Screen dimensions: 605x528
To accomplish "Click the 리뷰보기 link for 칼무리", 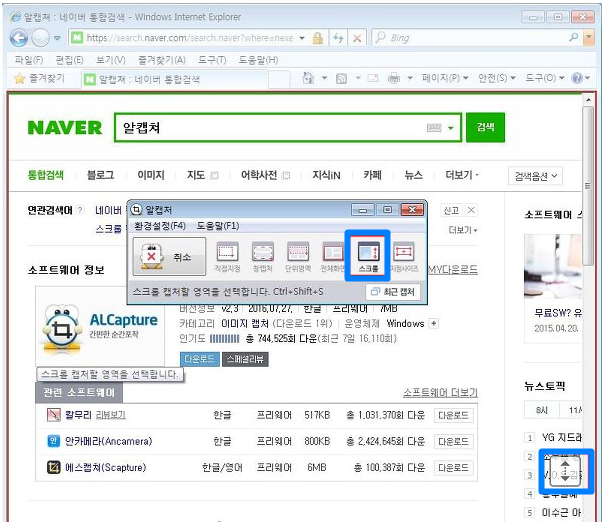I will point(110,415).
